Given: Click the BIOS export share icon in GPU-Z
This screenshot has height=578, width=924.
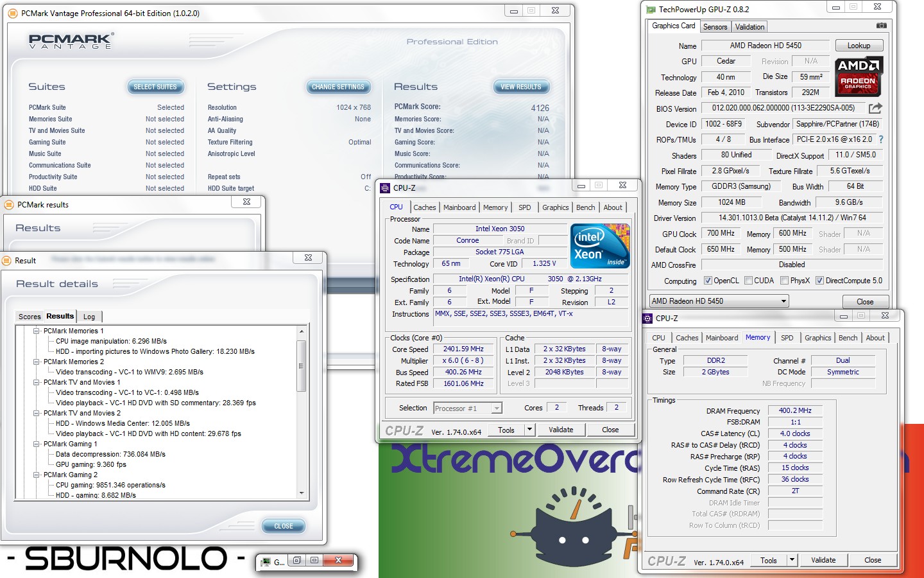Looking at the screenshot, I should click(x=875, y=108).
